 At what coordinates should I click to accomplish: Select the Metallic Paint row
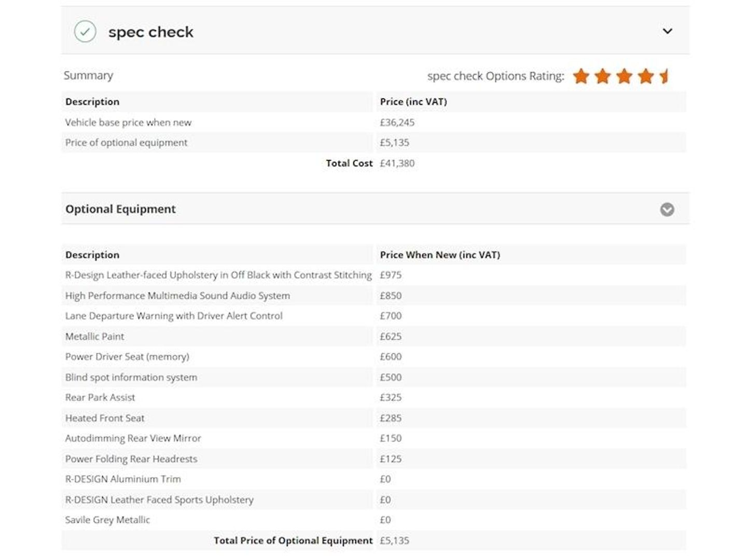(x=374, y=337)
